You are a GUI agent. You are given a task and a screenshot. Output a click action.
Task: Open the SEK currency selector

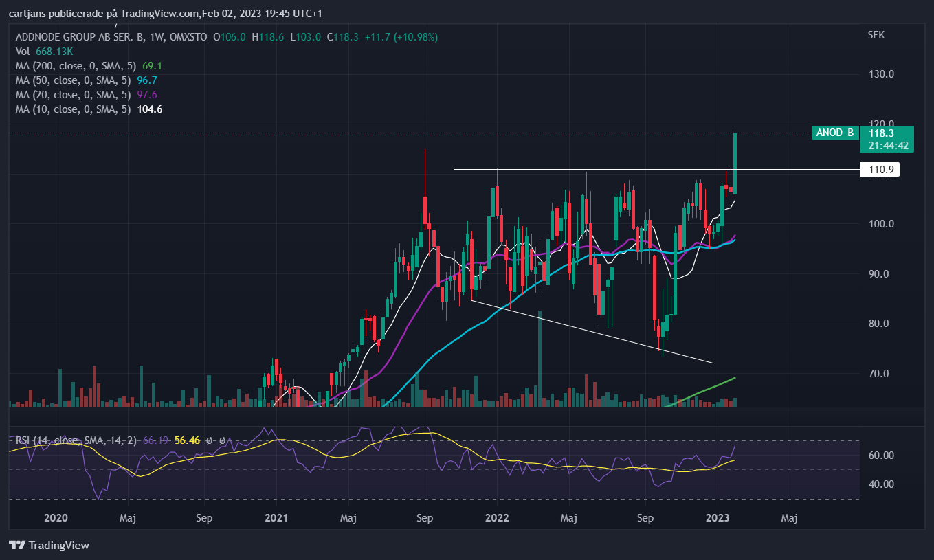[876, 34]
